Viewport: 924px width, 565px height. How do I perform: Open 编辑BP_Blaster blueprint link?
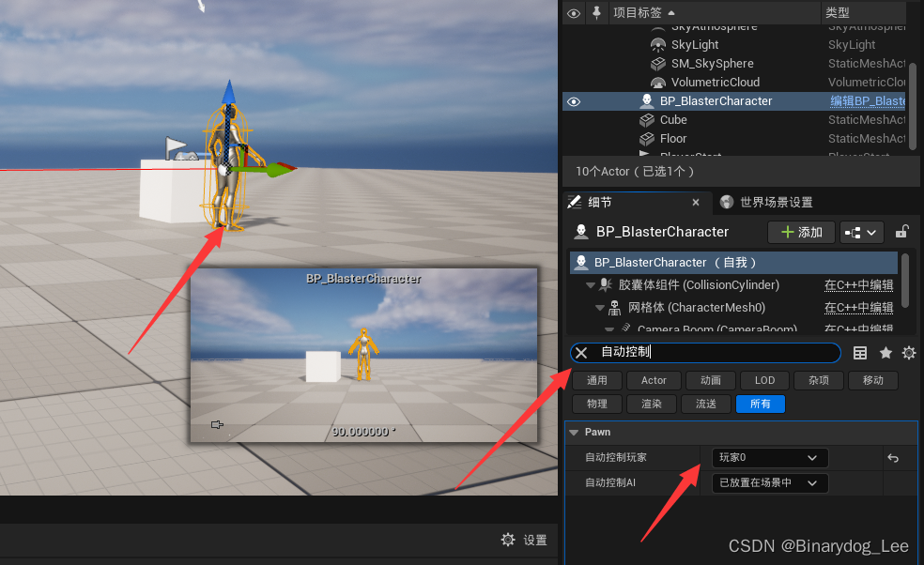[x=868, y=101]
